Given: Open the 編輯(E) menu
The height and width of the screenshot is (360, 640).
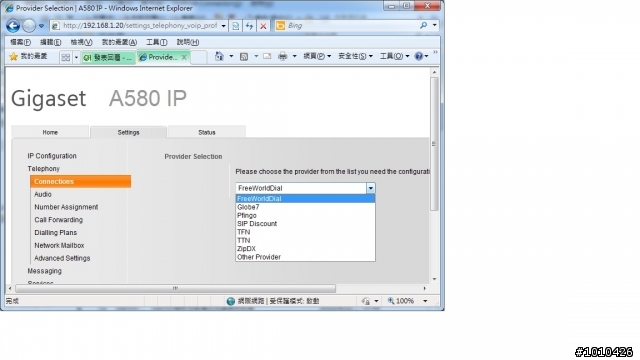Looking at the screenshot, I should (x=51, y=42).
